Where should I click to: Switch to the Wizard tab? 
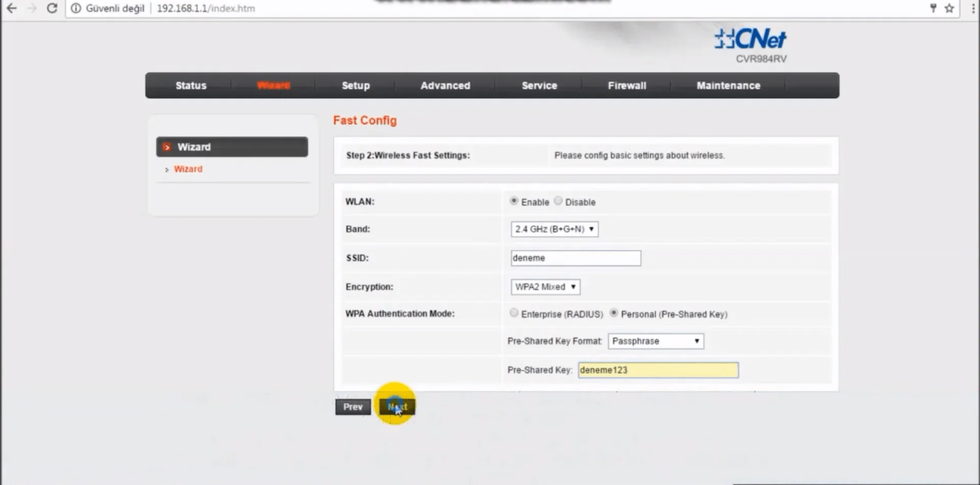click(x=274, y=86)
